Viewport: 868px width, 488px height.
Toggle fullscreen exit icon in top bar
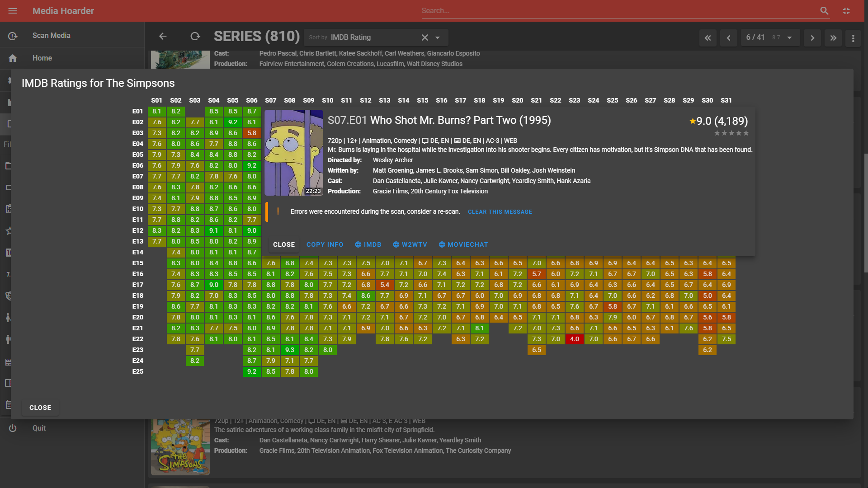[846, 11]
